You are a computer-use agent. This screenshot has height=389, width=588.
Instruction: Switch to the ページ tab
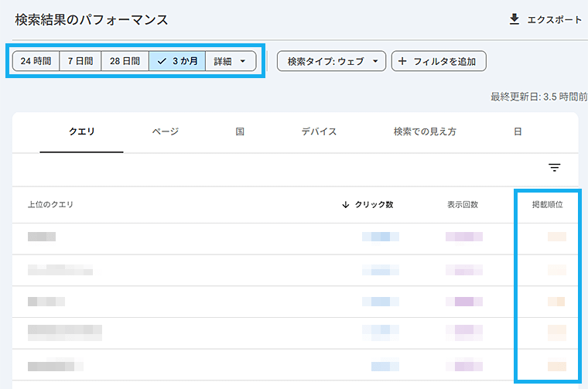coord(166,131)
